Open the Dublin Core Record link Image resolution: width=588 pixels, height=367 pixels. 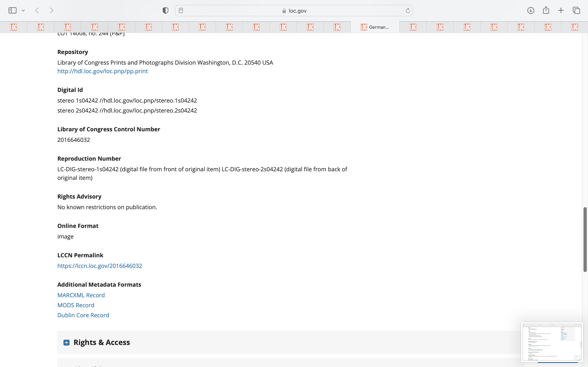(83, 315)
